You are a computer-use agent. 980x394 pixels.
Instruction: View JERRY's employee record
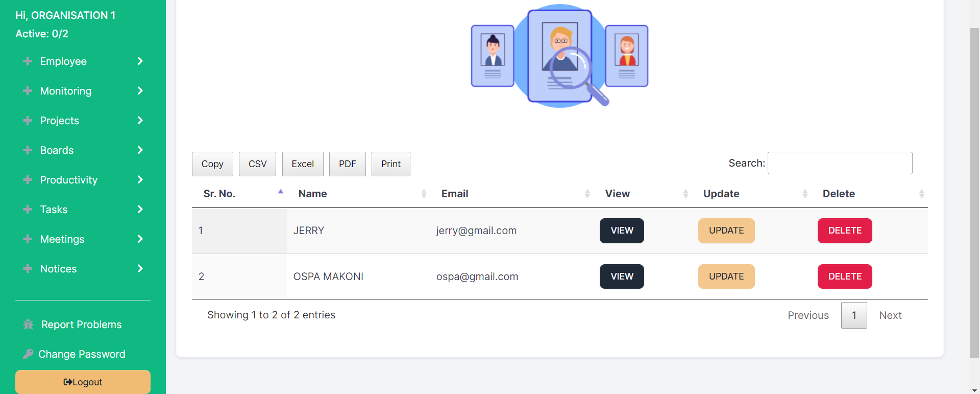click(621, 230)
